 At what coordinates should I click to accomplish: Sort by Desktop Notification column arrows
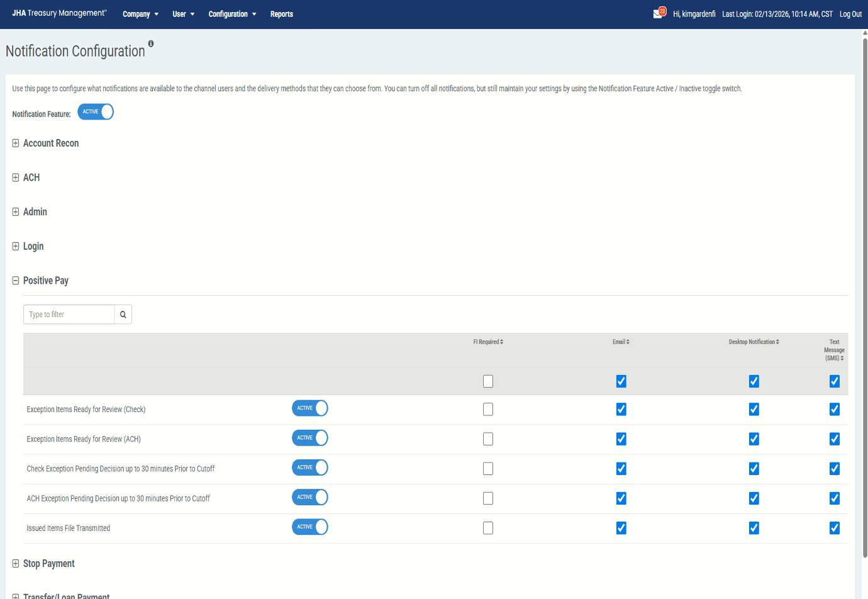tap(777, 342)
